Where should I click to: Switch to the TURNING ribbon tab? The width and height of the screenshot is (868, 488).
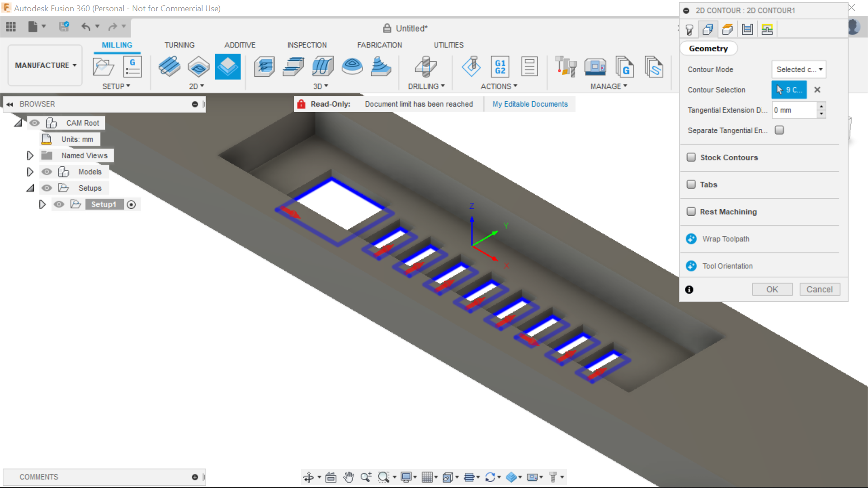(x=179, y=45)
